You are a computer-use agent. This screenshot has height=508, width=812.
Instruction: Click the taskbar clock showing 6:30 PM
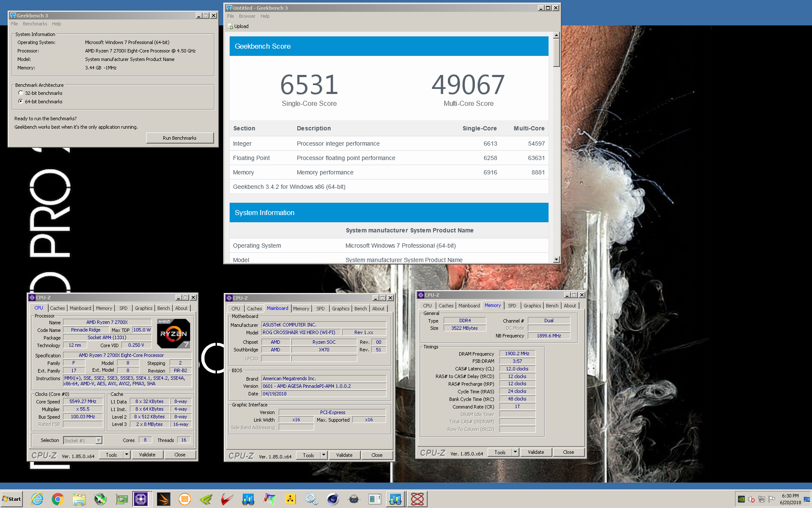coord(790,499)
